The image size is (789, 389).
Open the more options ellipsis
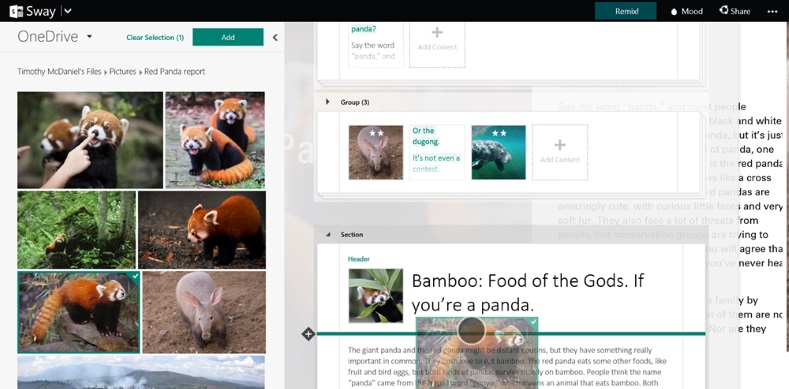point(772,12)
